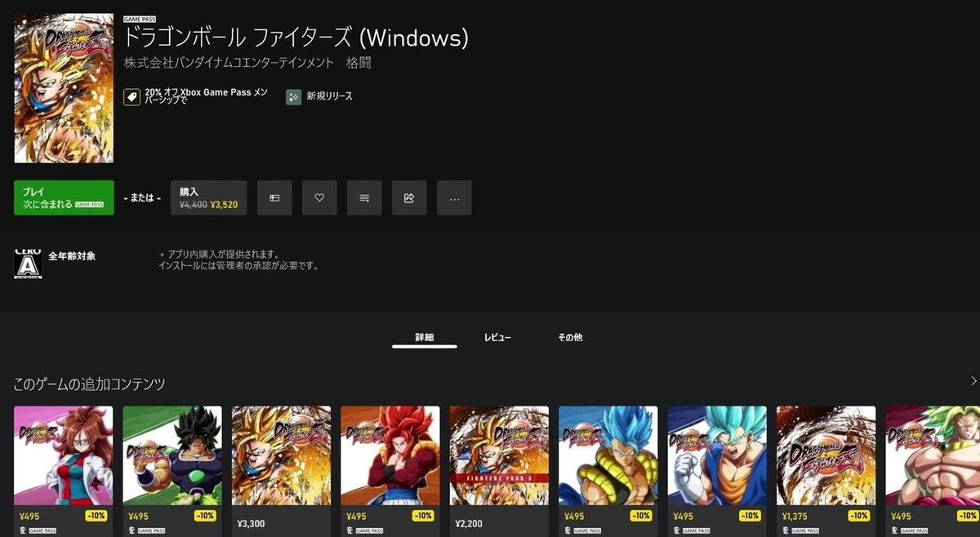Screen dimensions: 980x537
Task: Open the ¥3,300 add-on thumbnail
Action: pyautogui.click(x=282, y=455)
